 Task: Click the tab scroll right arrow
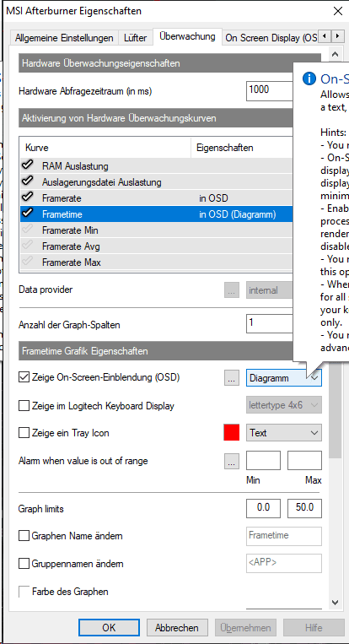click(337, 36)
